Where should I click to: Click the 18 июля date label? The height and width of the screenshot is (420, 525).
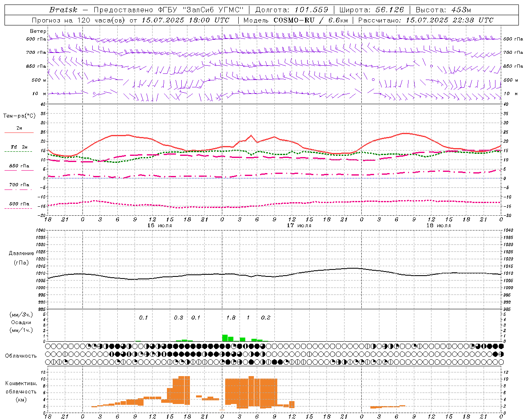(x=438, y=226)
